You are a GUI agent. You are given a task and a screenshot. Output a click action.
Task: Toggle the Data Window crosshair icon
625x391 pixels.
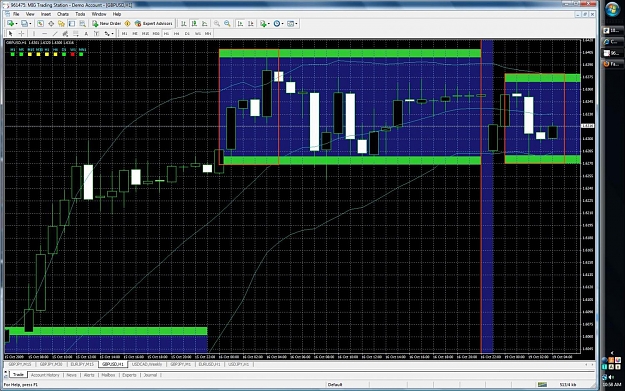pyautogui.click(x=51, y=24)
